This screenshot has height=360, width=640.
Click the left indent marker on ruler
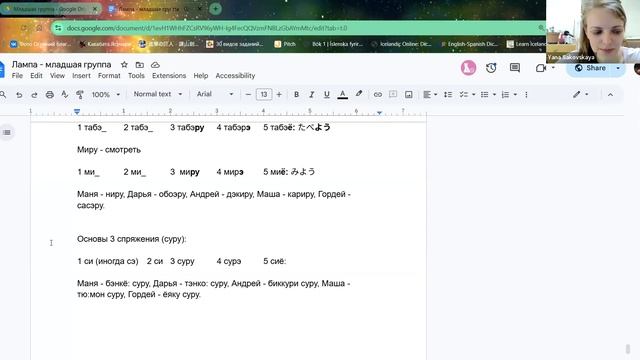coord(77,111)
